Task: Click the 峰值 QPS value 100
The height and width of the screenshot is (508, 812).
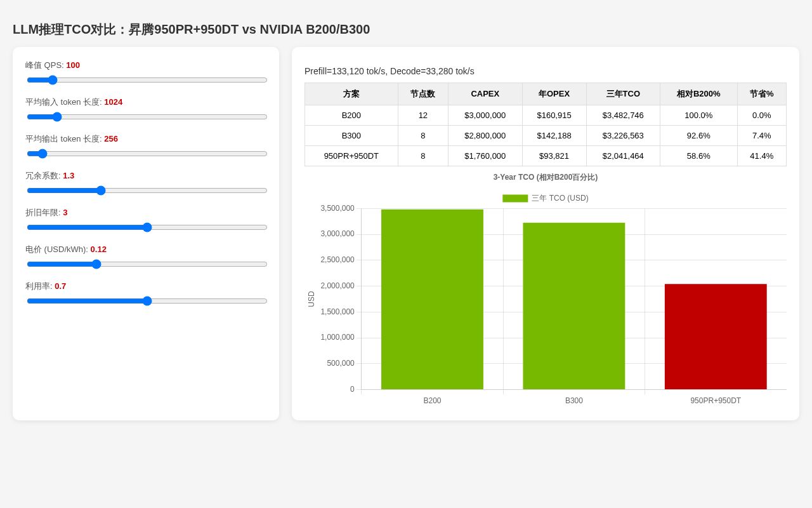Action: pos(73,65)
